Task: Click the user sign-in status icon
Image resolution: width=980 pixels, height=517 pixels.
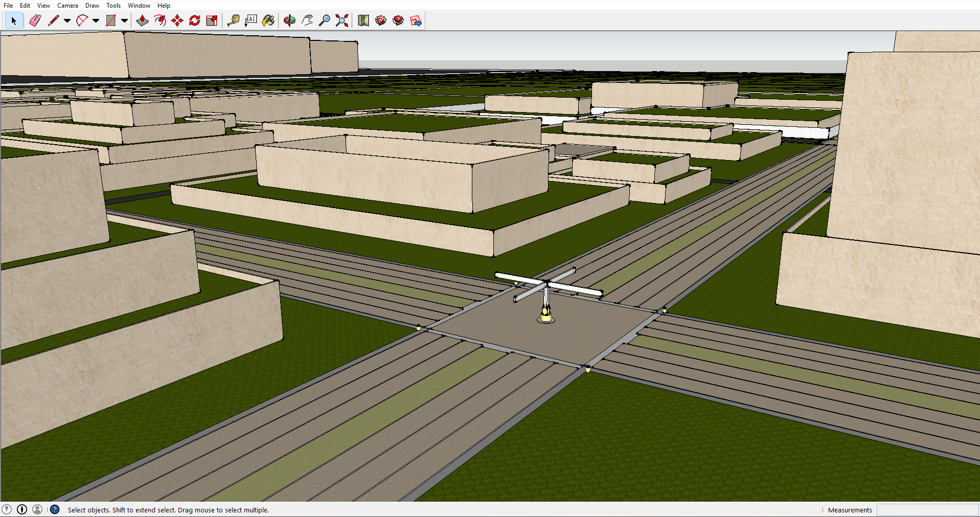Action: click(37, 509)
